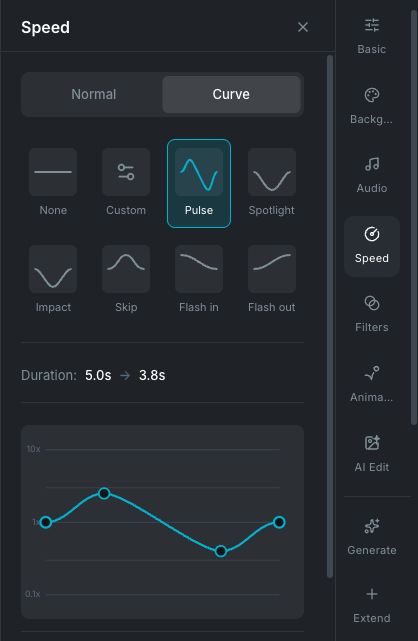Select the Flash in curve preset
Image resolution: width=418 pixels, height=641 pixels.
coord(199,280)
